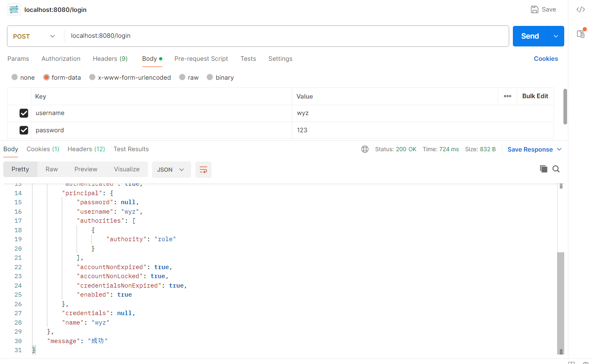Select the none body type radio
Image resolution: width=593 pixels, height=364 pixels.
pos(15,77)
